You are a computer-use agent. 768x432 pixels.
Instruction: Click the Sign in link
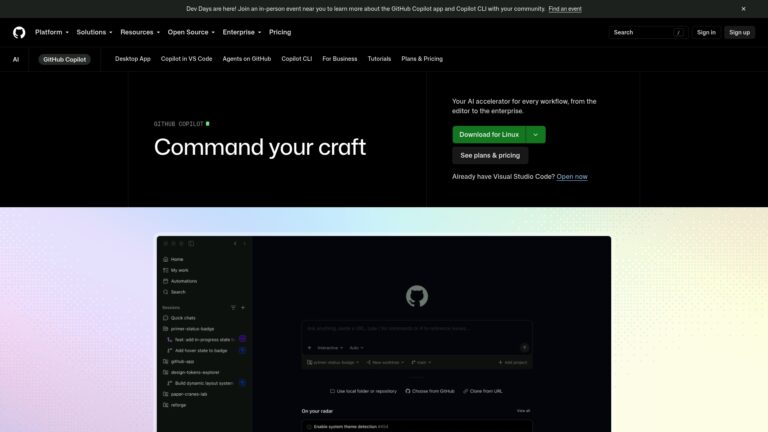tap(706, 32)
